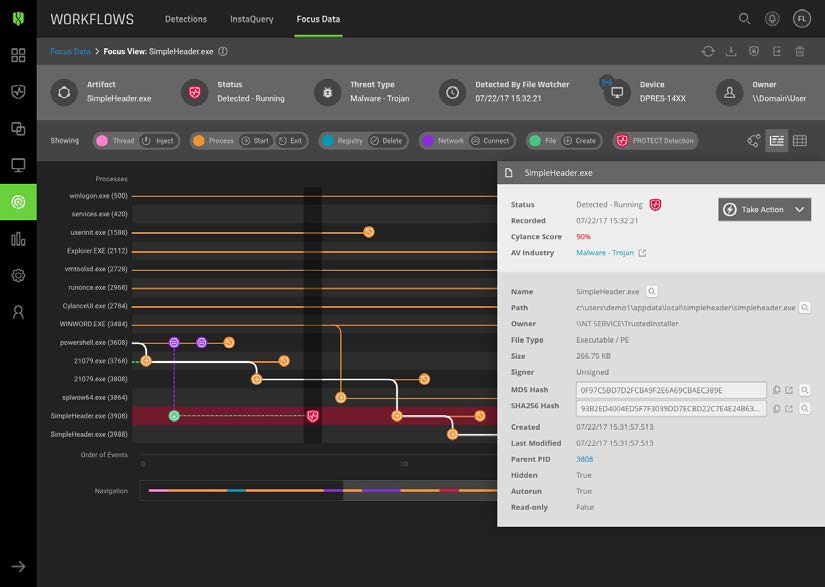Click the export icon in breadcrumb toolbar
Viewport: 825px width, 587px height.
point(777,52)
